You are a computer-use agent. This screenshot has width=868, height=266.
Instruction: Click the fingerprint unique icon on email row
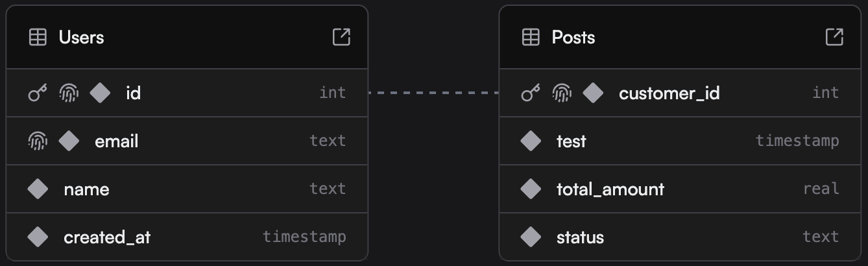click(38, 141)
